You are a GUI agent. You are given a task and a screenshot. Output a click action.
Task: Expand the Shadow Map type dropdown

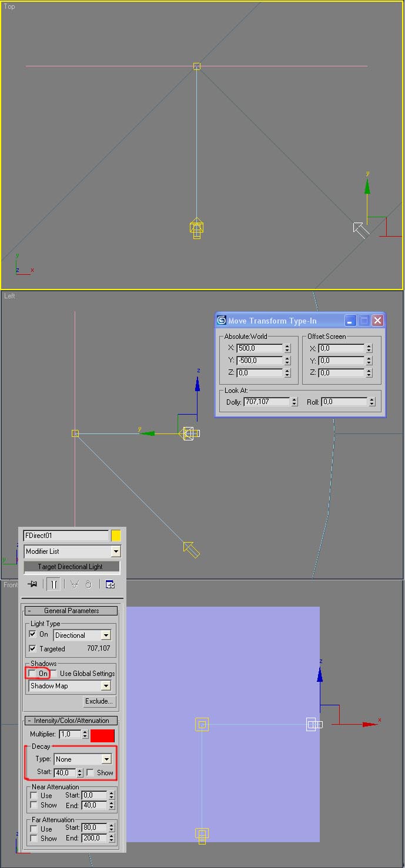pyautogui.click(x=106, y=686)
